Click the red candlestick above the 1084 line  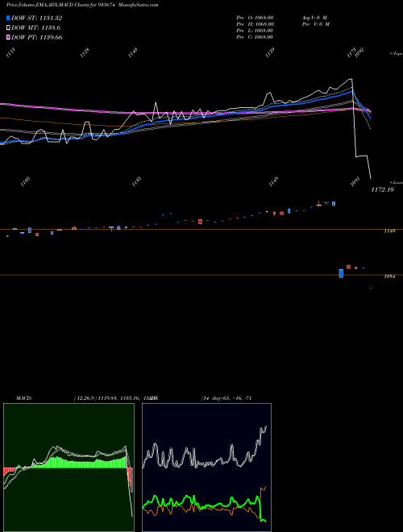(x=348, y=267)
